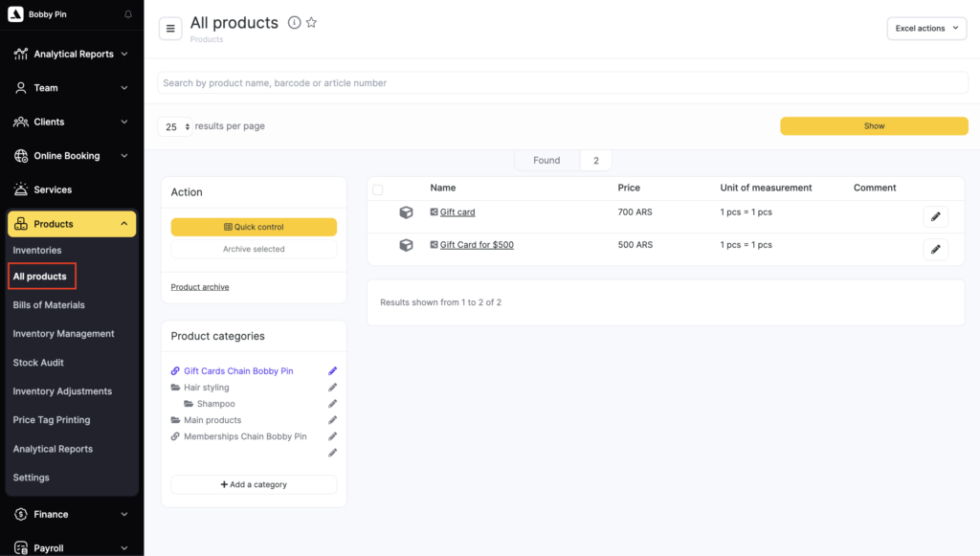Click pencil next to Shampoo category
This screenshot has width=980, height=556.
click(333, 404)
